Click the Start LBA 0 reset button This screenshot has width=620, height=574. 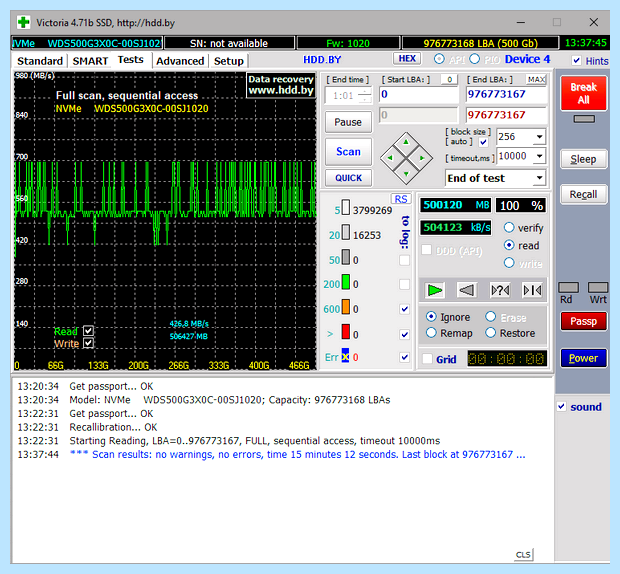pos(449,79)
